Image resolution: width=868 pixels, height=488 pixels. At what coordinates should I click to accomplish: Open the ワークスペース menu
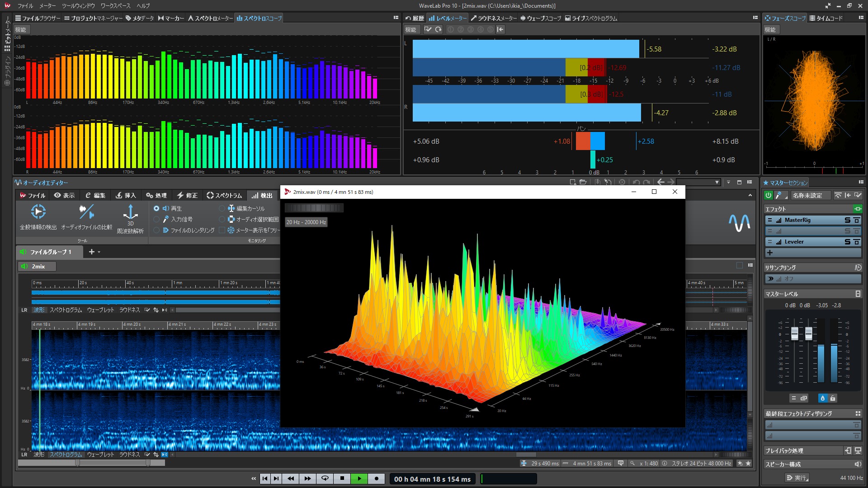pos(115,6)
